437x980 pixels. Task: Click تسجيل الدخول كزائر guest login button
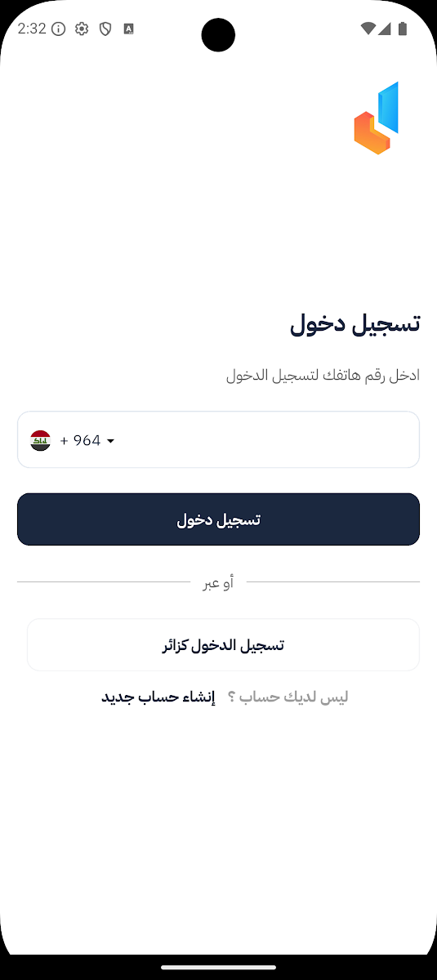pyautogui.click(x=223, y=645)
